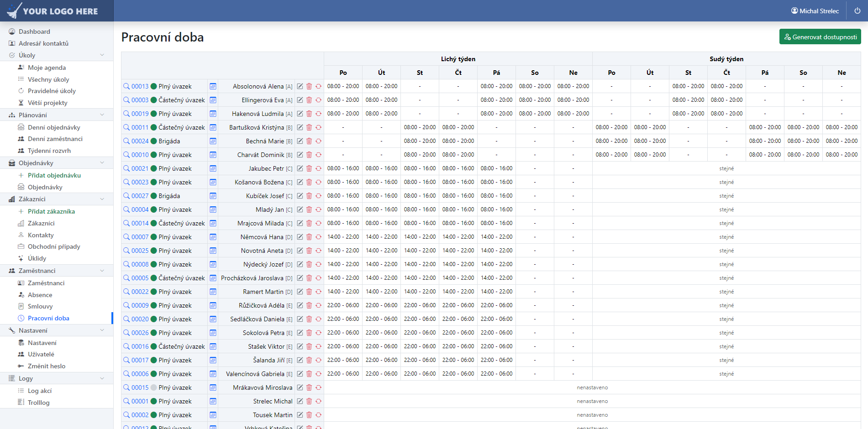Open calendar icon for Němcová Hana
This screenshot has width=868, height=429.
(213, 237)
